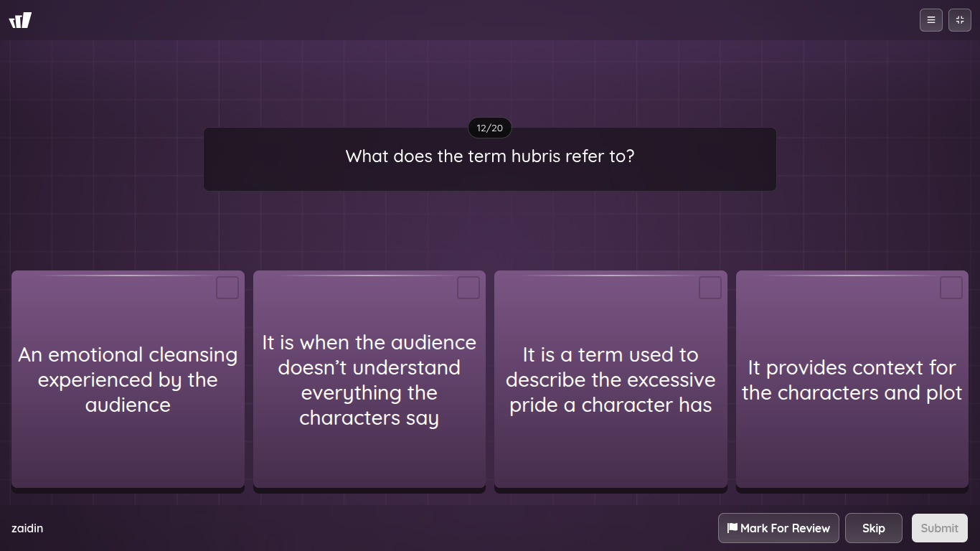The height and width of the screenshot is (551, 980).
Task: Click the player name 'zaidin'
Action: (27, 528)
